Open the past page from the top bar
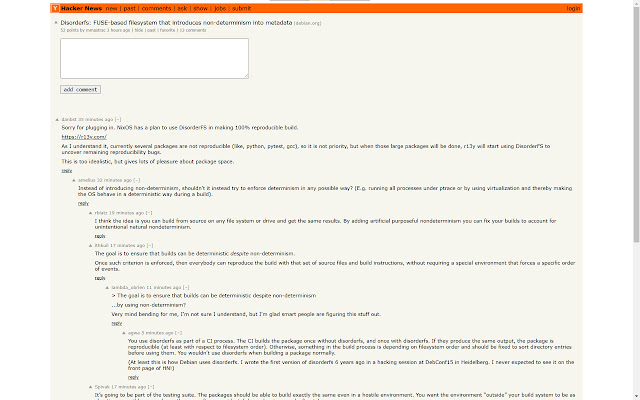The height and width of the screenshot is (400, 640). pyautogui.click(x=129, y=8)
